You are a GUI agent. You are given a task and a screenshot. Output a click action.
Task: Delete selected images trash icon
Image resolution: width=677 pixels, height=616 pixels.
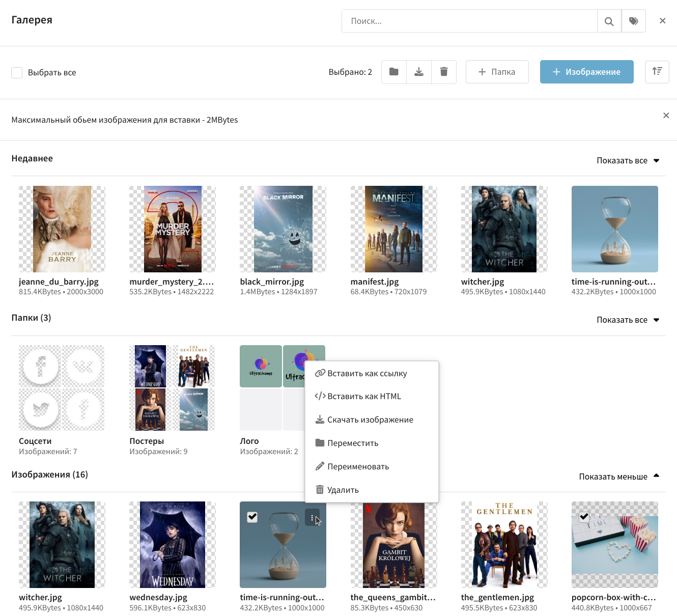click(x=444, y=72)
